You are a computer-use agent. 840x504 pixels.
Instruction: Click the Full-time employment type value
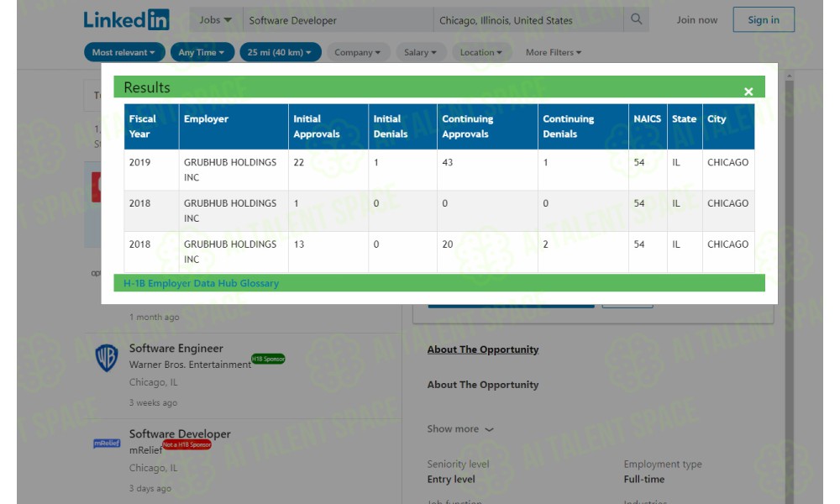coord(644,480)
